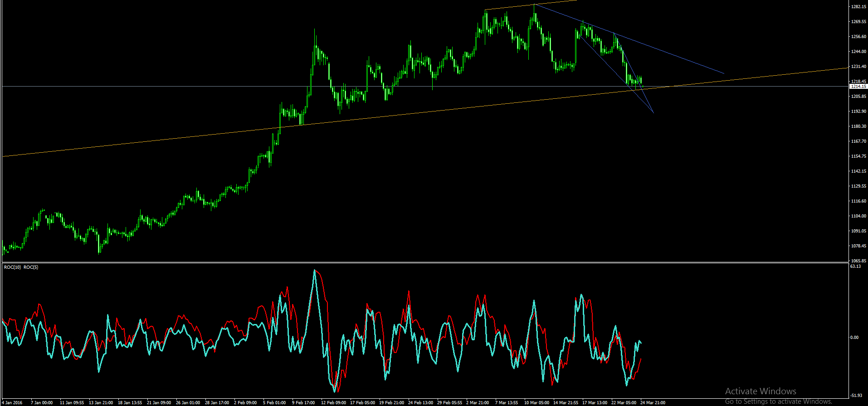This screenshot has height=406, width=868.
Task: Click price level 1180.30 on the scale
Action: [858, 126]
